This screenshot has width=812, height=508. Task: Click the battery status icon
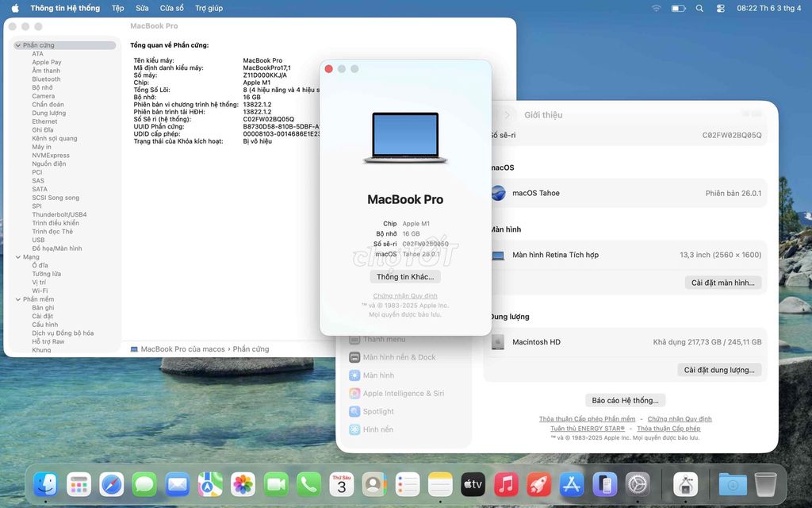click(679, 8)
